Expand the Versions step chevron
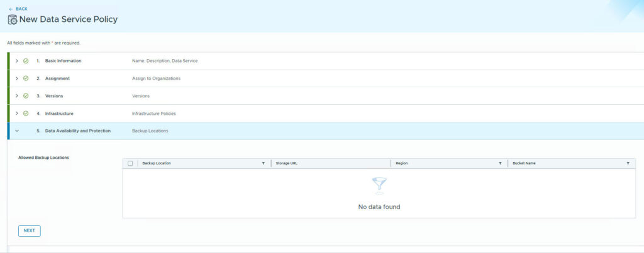Image resolution: width=644 pixels, height=253 pixels. tap(17, 96)
